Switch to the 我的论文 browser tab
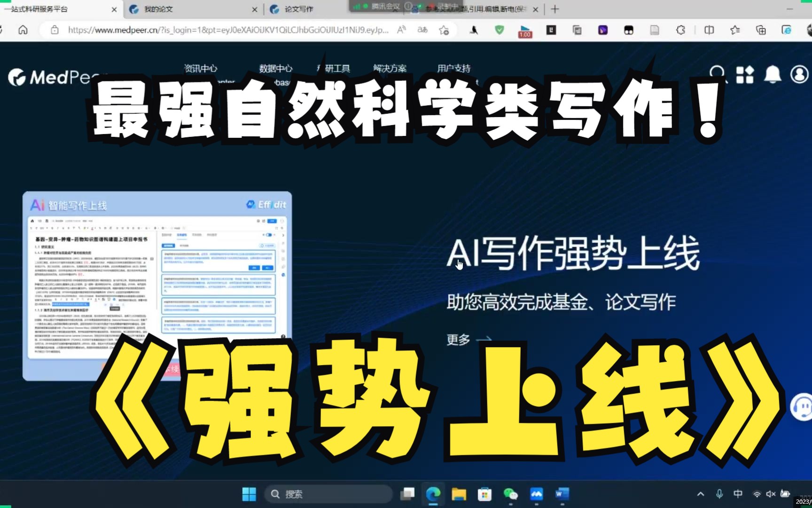 [x=157, y=9]
